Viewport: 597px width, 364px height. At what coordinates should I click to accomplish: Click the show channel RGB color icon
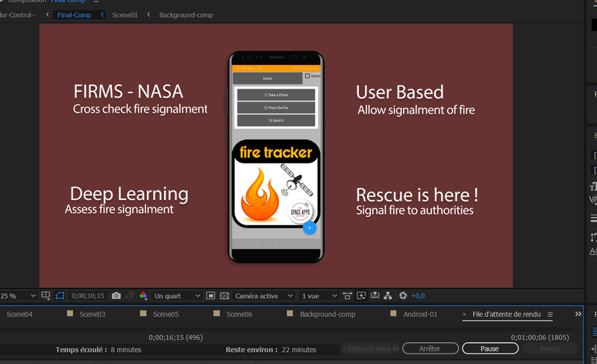143,296
